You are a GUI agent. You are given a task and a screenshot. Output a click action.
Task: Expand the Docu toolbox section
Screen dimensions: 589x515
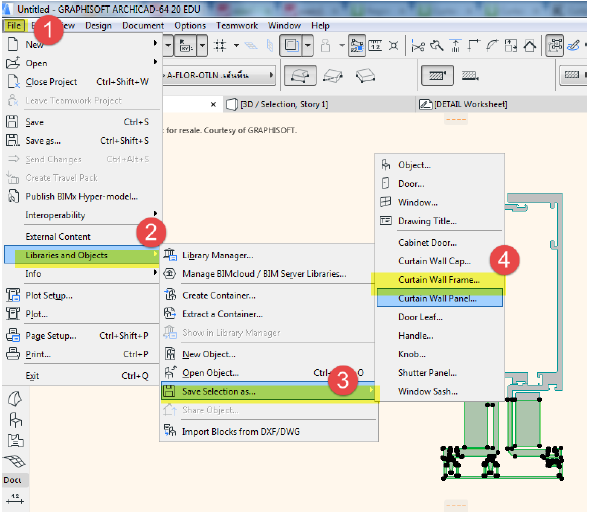pos(15,480)
